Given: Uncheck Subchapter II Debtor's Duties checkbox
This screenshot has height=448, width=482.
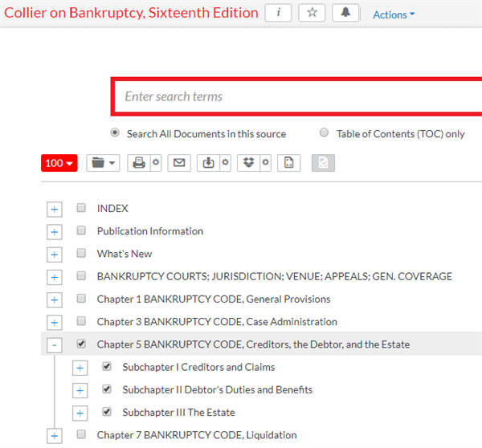Looking at the screenshot, I should coord(107,389).
